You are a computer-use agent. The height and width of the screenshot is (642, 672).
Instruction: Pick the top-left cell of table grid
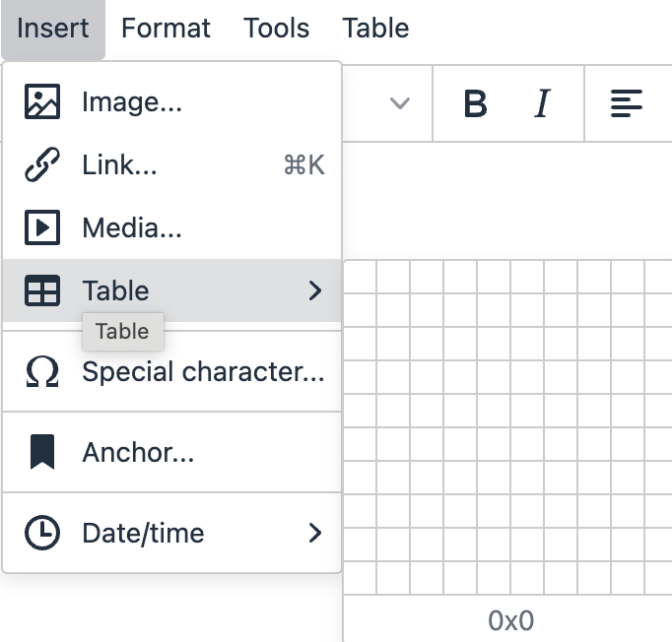tap(360, 277)
